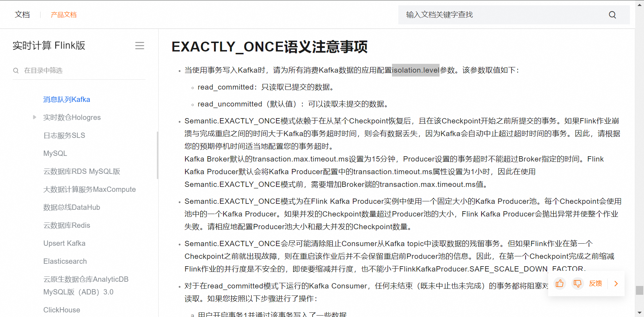
Task: Click the read_uncommitted（默认值） bullet text
Action: [293, 104]
